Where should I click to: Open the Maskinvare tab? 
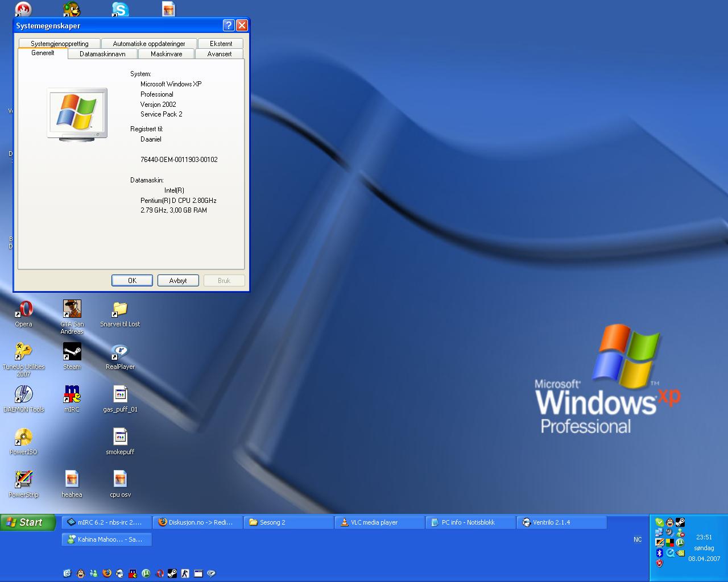[x=167, y=54]
